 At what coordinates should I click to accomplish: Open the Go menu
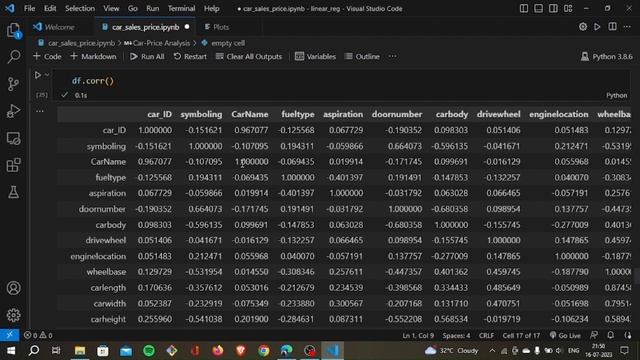tap(133, 8)
